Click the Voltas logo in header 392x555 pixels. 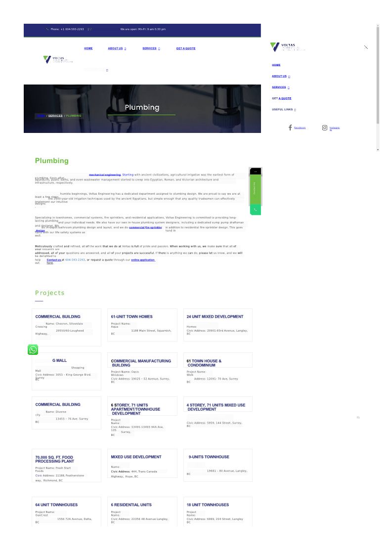pos(58,59)
